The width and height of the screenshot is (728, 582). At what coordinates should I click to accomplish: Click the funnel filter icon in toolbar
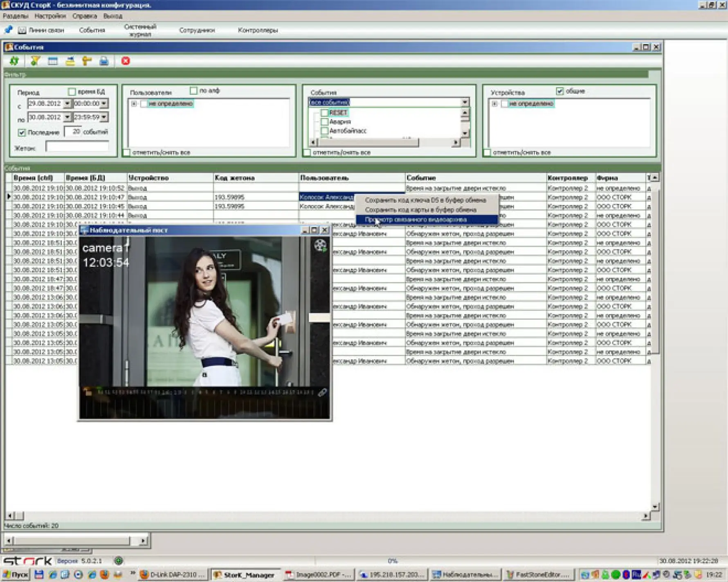pos(35,61)
